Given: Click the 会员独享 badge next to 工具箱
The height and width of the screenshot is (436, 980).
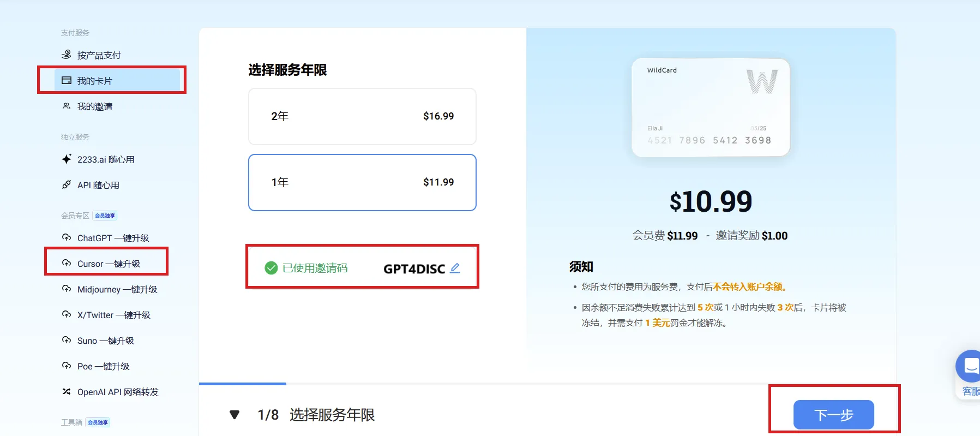Looking at the screenshot, I should [98, 422].
